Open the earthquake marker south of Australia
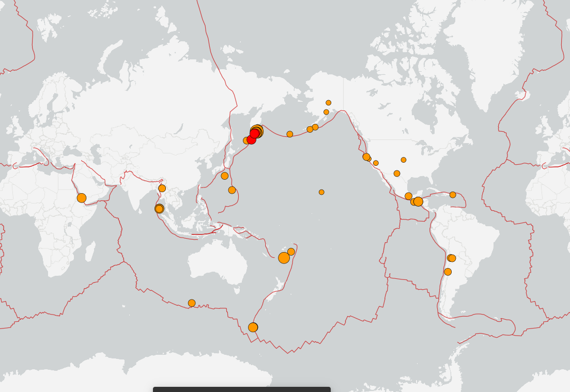This screenshot has width=570, height=392. [x=192, y=303]
